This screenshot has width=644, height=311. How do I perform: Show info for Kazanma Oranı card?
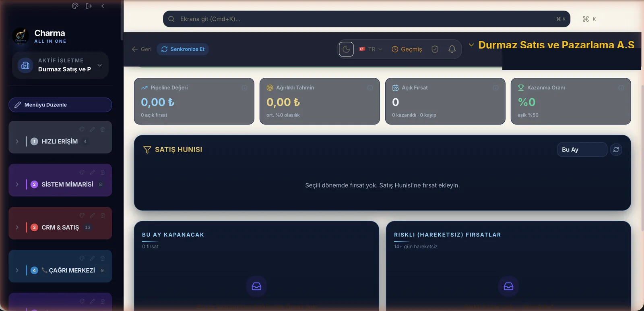coord(621,88)
